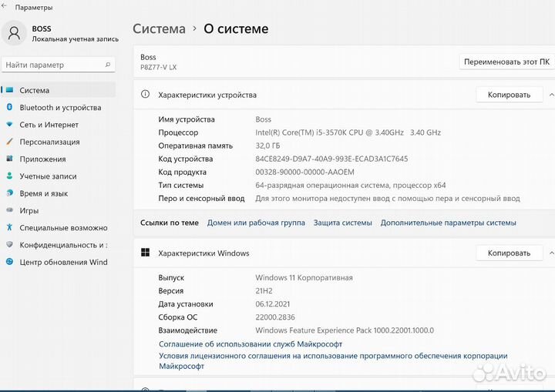This screenshot has height=392, width=555.
Task: Open the Microsoft software license terms link
Action: [333, 361]
